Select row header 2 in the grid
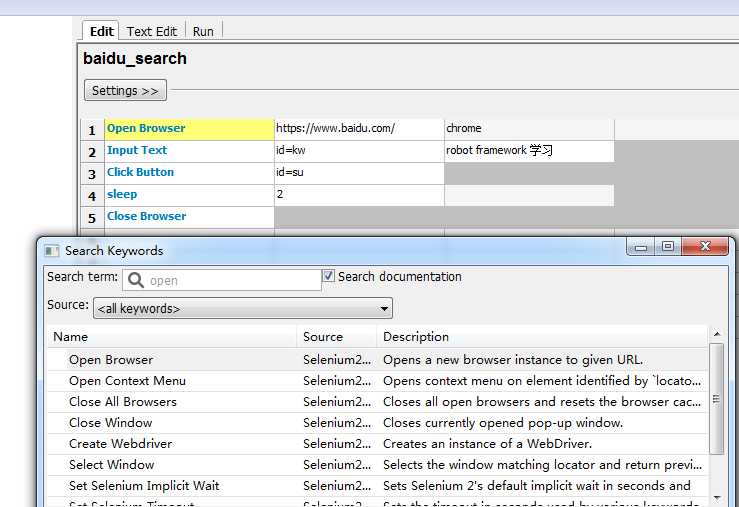 (92, 152)
